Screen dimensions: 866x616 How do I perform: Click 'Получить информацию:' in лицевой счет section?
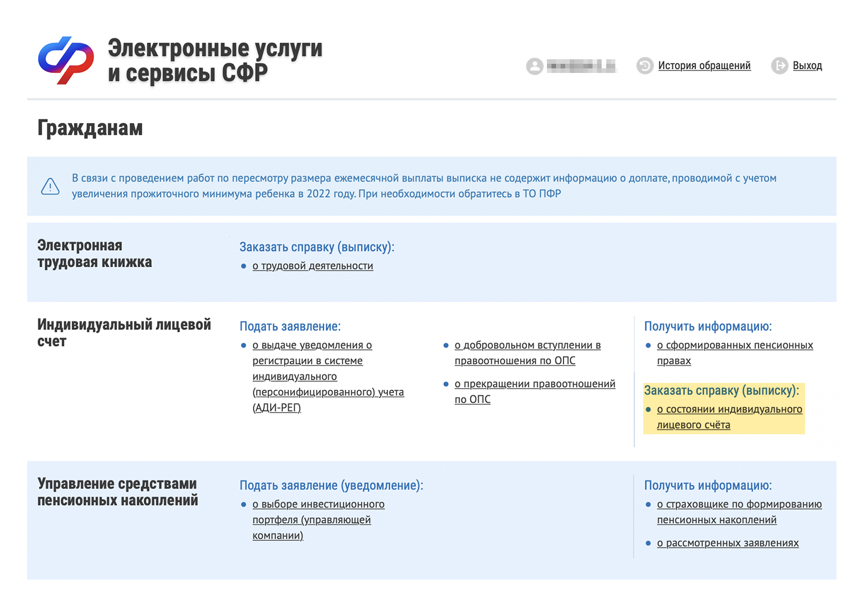(708, 327)
